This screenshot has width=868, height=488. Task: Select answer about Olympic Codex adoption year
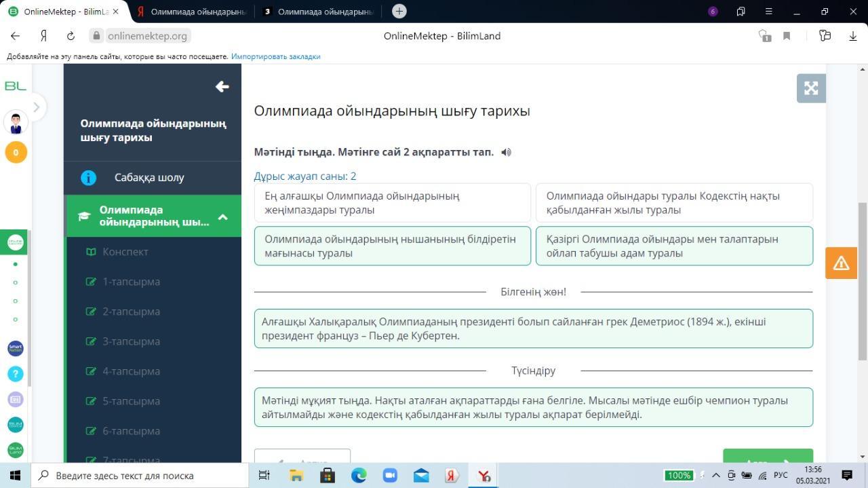[674, 203]
